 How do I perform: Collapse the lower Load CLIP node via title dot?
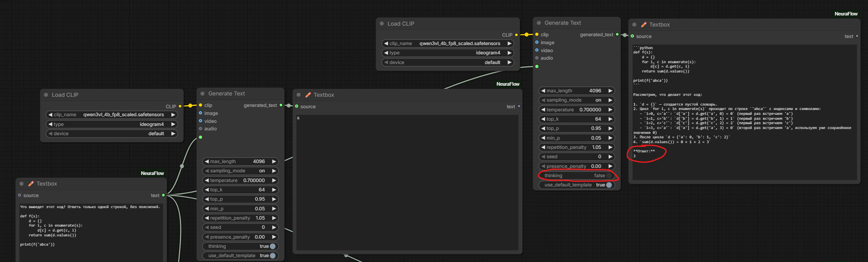tap(46, 95)
